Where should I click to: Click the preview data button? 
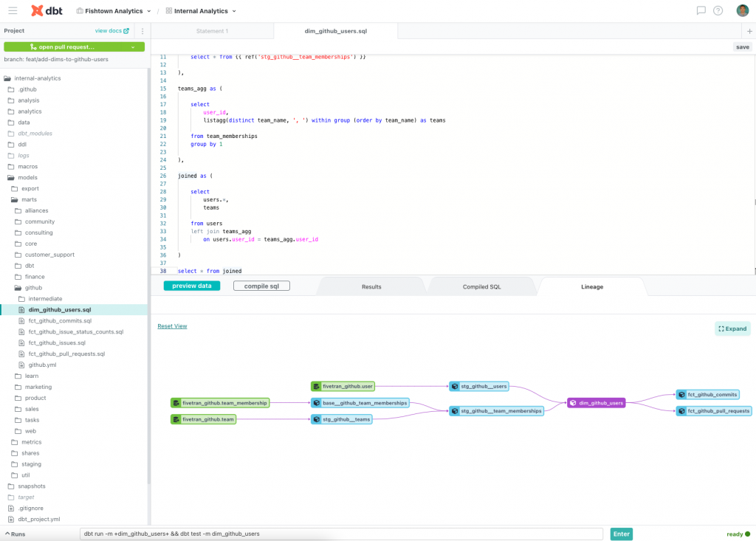(192, 286)
